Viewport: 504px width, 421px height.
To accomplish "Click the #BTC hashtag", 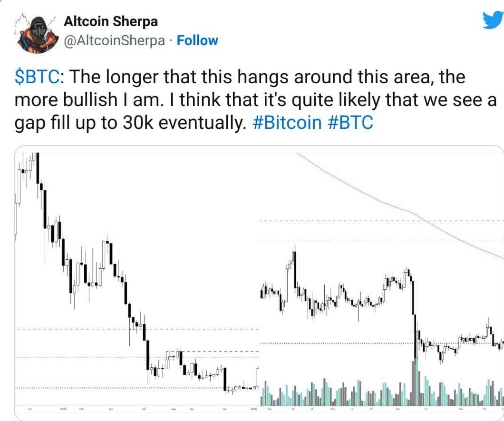I will click(351, 122).
